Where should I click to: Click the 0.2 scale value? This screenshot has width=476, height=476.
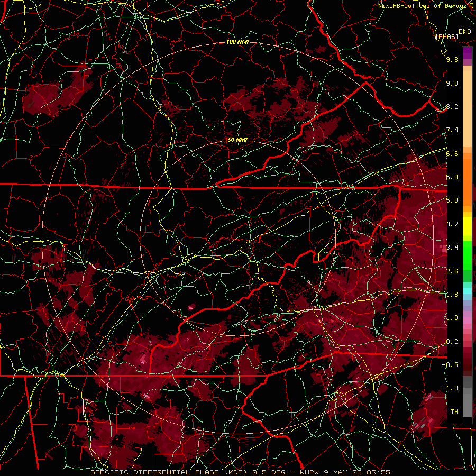click(x=452, y=341)
